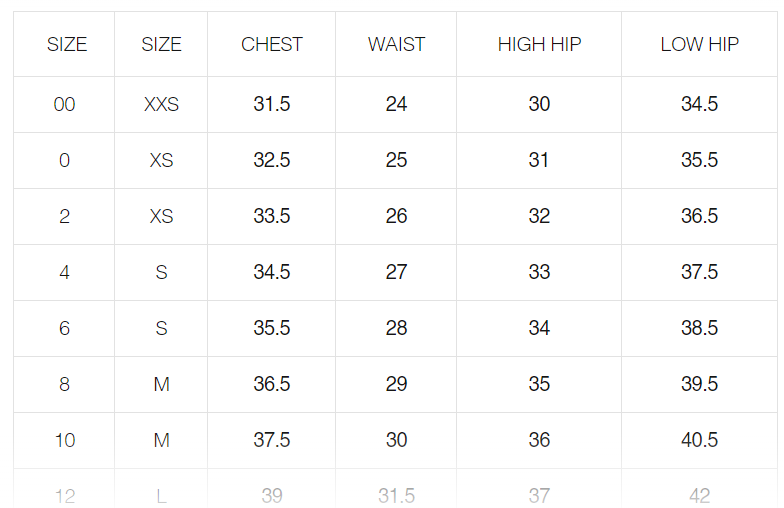Click the size 6 row label
Screen dimensions: 784x508
[64, 329]
